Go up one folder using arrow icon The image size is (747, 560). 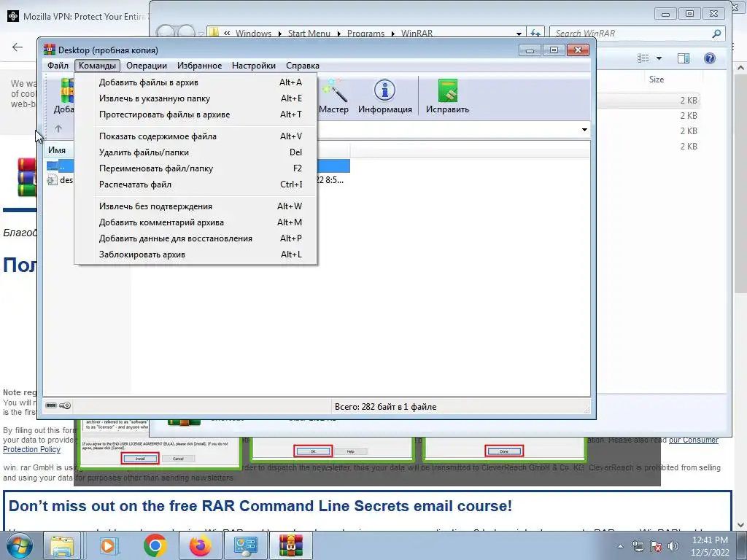[x=58, y=128]
